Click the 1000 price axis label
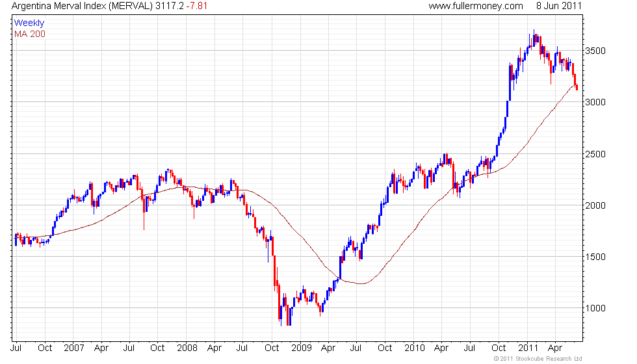Image resolution: width=637 pixels, height=364 pixels. [x=595, y=308]
